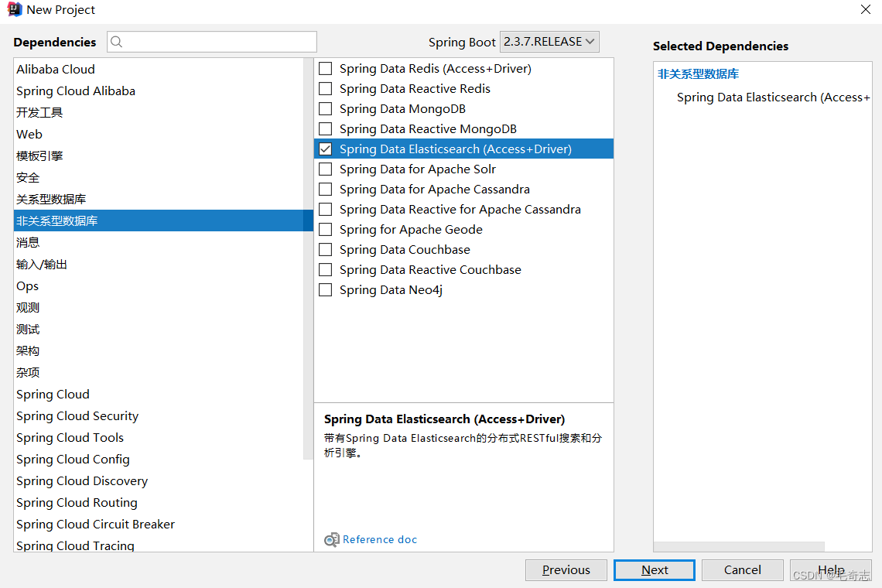Check Spring Data for Apache Solr
The image size is (882, 588).
coord(325,169)
